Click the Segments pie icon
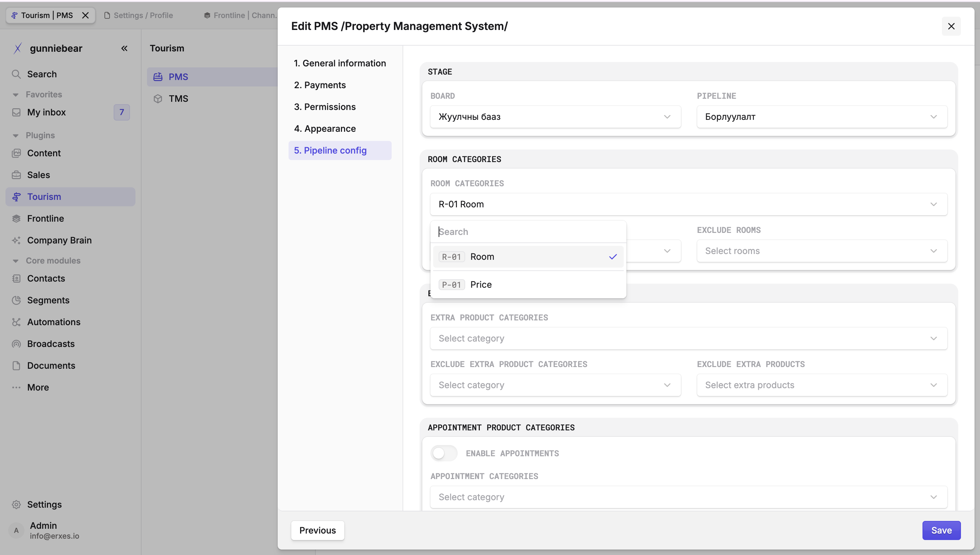 (x=16, y=300)
